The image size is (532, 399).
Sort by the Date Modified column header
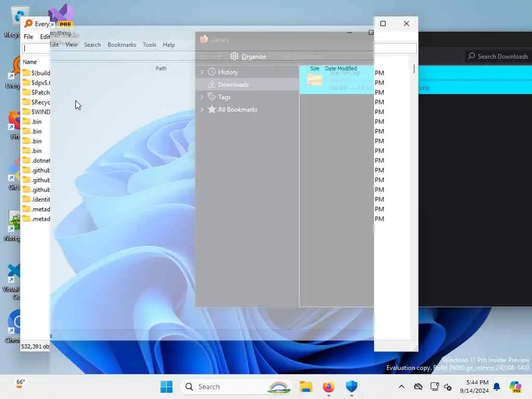pos(341,68)
